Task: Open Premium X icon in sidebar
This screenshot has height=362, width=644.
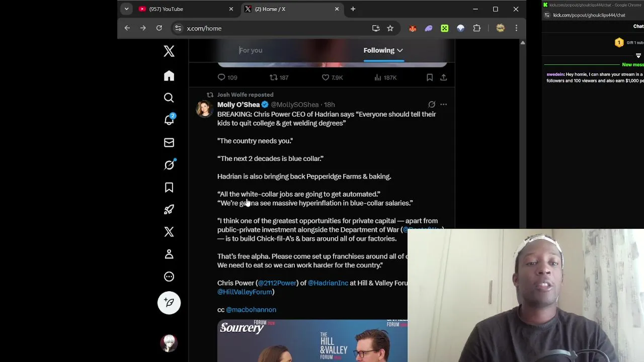Action: [169, 232]
